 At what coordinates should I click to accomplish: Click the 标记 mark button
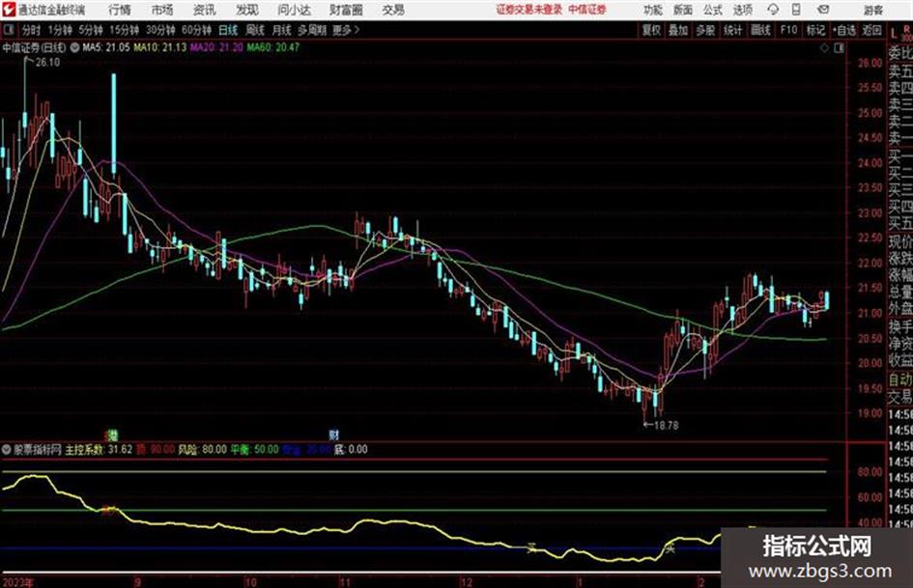815,30
